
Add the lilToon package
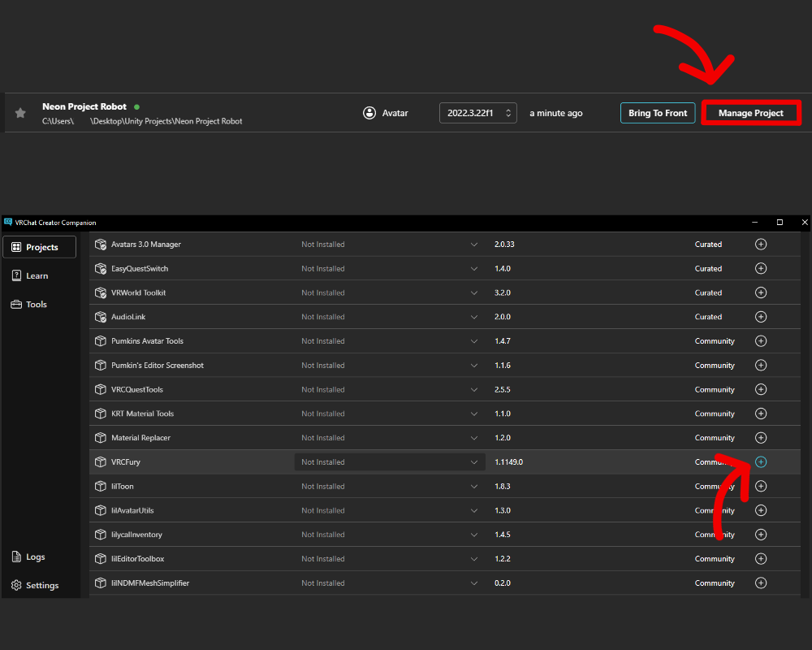click(761, 486)
